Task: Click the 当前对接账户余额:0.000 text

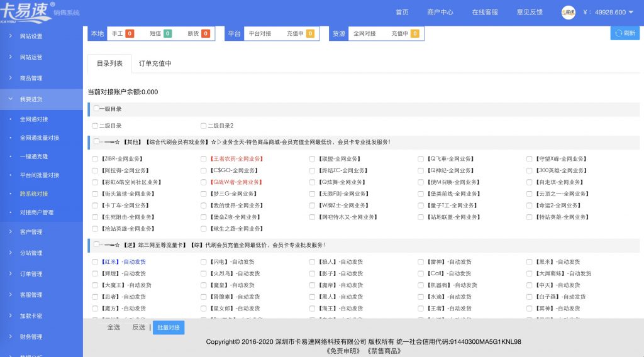Action: coord(123,92)
